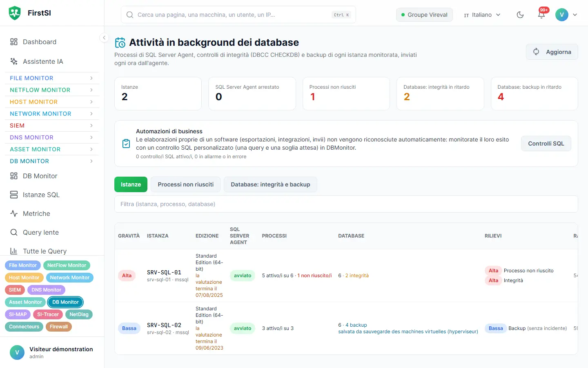Expand the NETWORK MONITOR section
Viewport: 588px width, 368px height.
(52, 114)
